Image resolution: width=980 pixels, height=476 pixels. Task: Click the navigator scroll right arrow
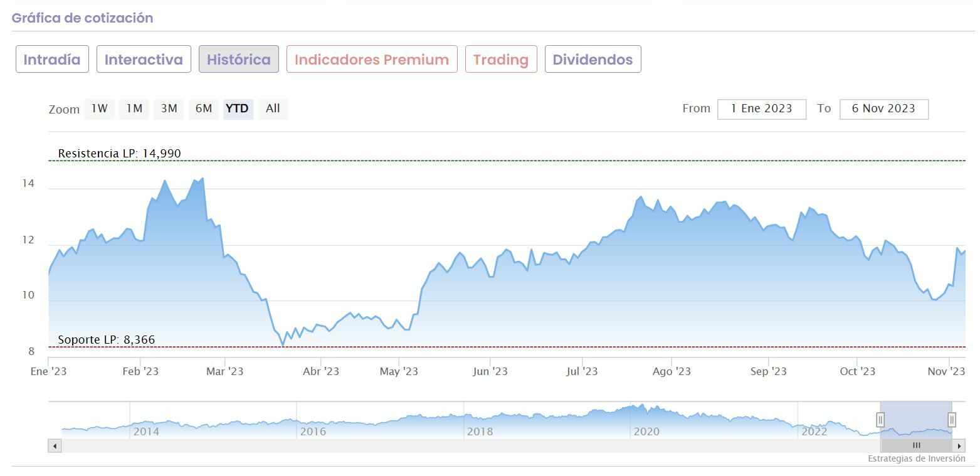[959, 446]
